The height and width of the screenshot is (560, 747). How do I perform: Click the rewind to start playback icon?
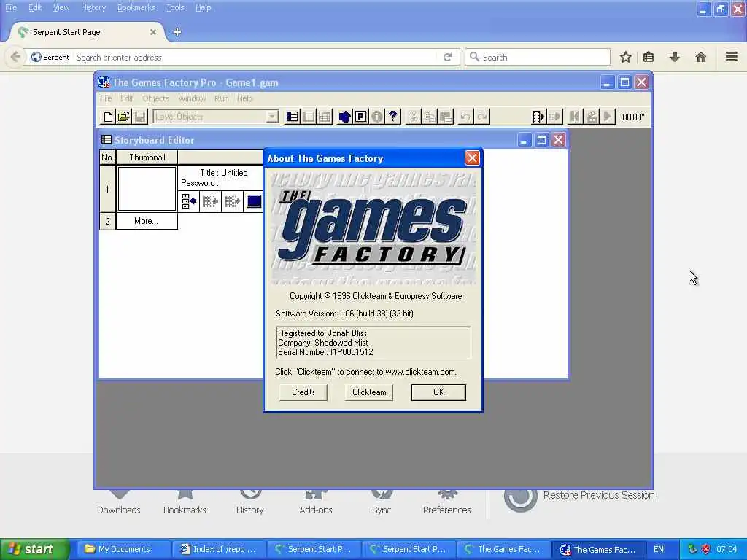coord(575,117)
